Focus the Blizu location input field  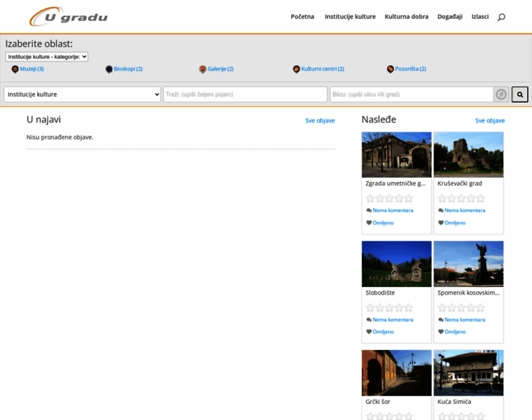[412, 94]
